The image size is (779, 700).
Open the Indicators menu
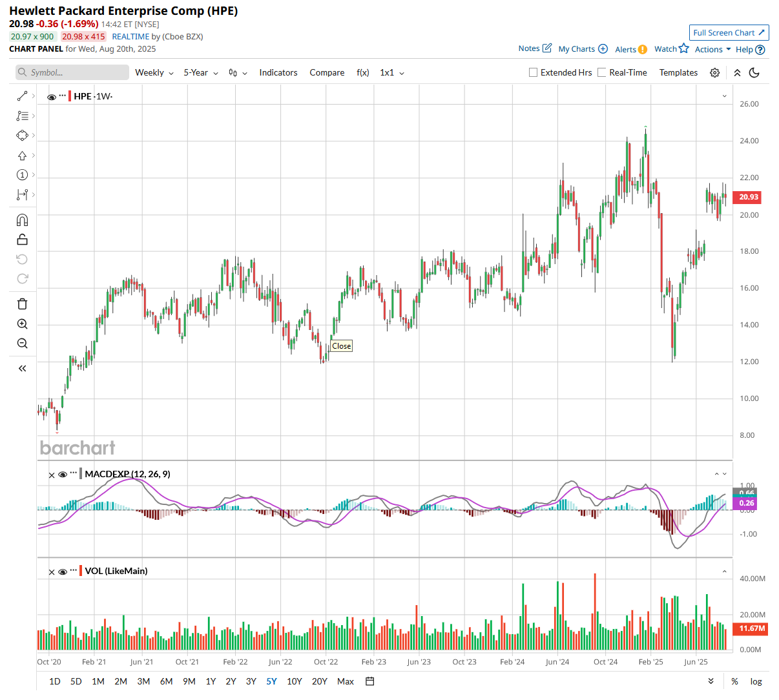pos(278,73)
